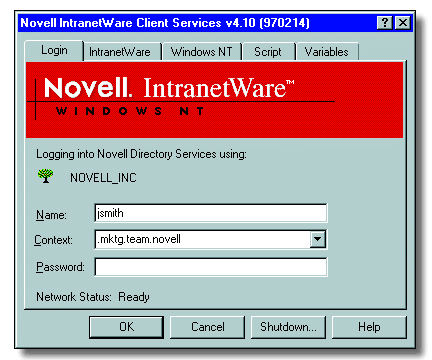The height and width of the screenshot is (360, 432).
Task: Select the Login tab
Action: point(54,51)
